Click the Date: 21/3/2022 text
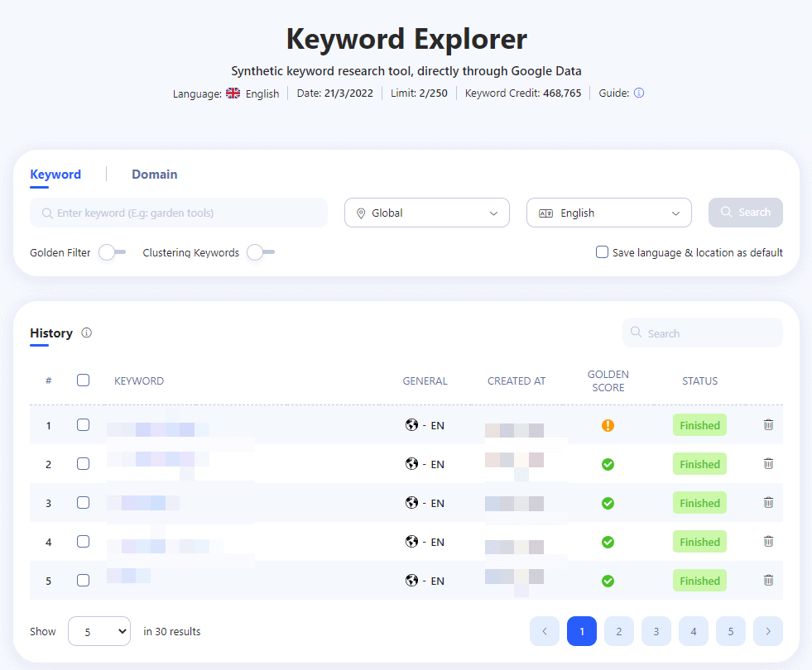Image resolution: width=812 pixels, height=670 pixels. tap(334, 93)
